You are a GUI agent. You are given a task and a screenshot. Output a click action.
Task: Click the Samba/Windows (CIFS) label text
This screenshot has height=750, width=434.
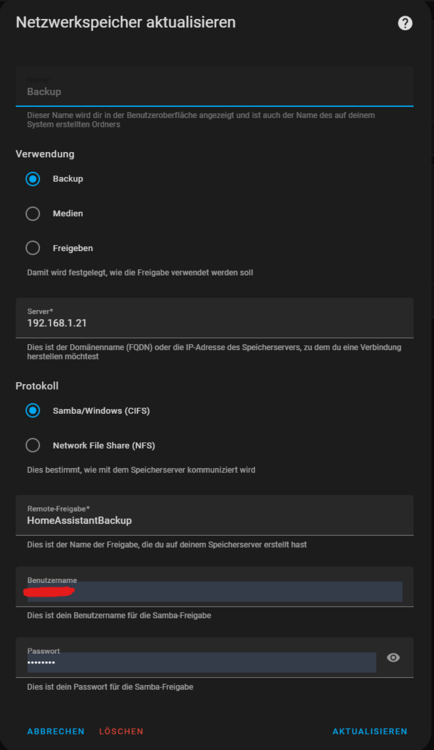click(101, 411)
